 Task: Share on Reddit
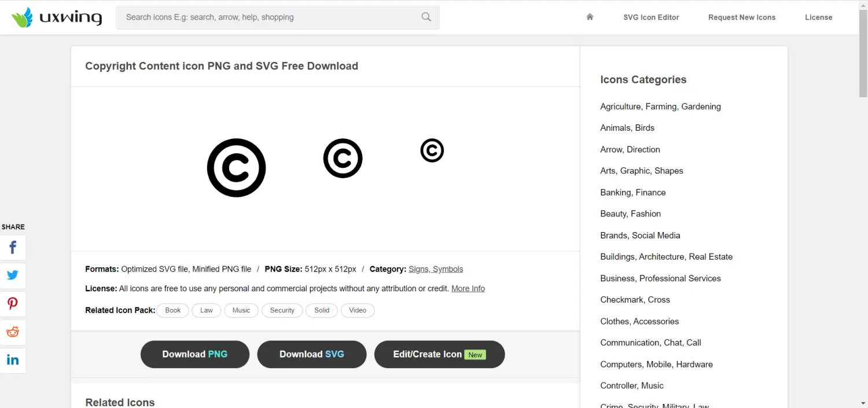tap(13, 332)
